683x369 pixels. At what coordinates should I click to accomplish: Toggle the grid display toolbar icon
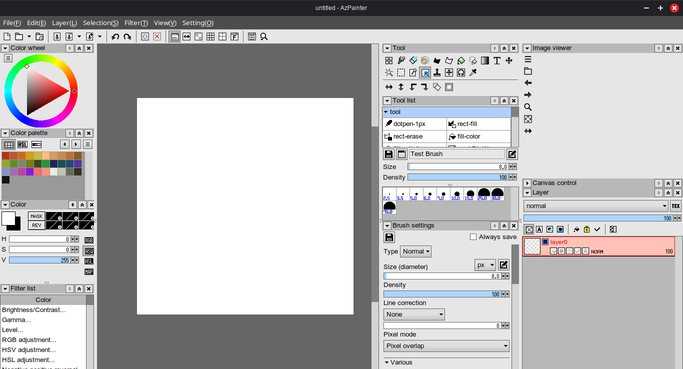tap(210, 37)
